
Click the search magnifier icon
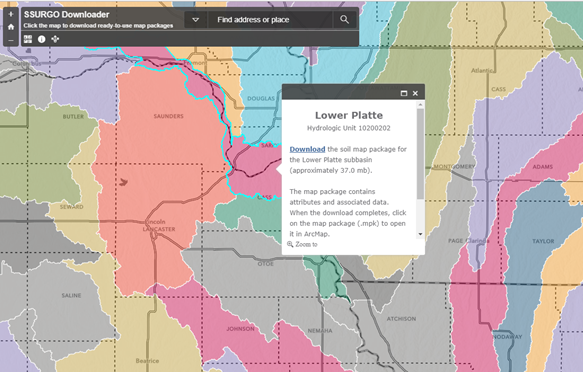344,20
